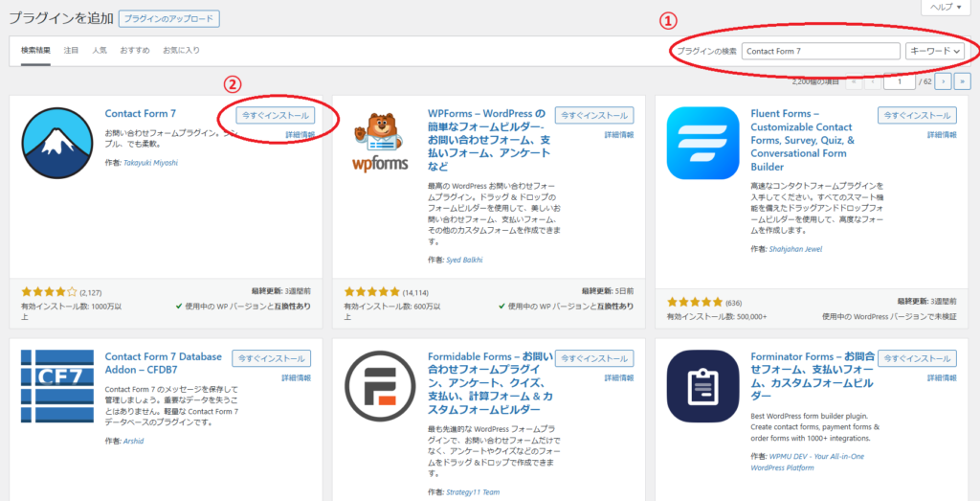Viewport: 980px width, 501px height.
Task: Install Contact Form 7 Database Addon
Action: click(271, 358)
